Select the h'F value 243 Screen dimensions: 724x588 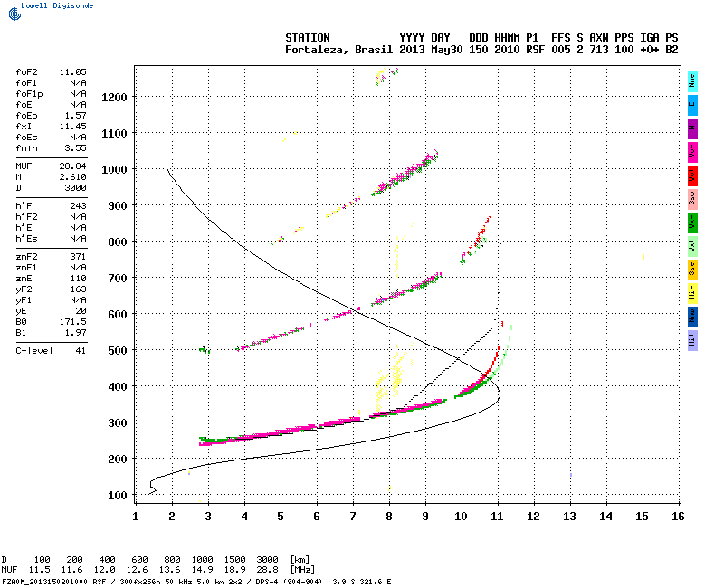[78, 206]
